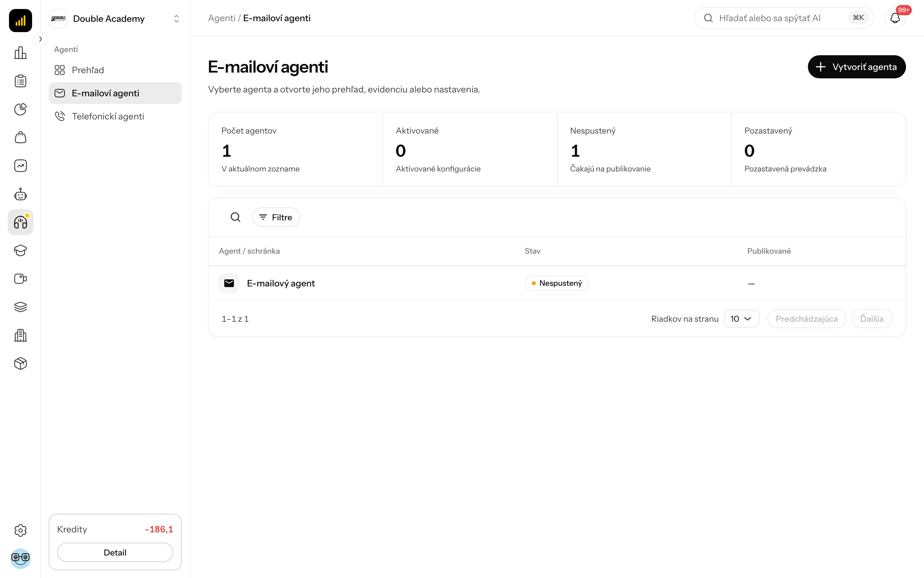
Task: Click the Predchádzajúca pagination button
Action: [x=806, y=319]
